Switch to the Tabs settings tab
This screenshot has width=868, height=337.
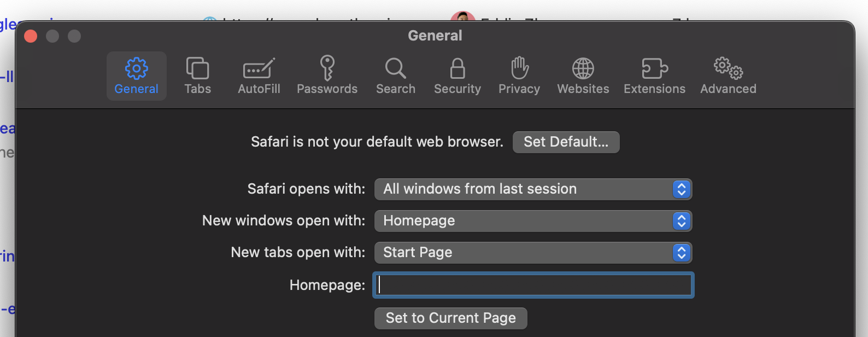[x=197, y=75]
